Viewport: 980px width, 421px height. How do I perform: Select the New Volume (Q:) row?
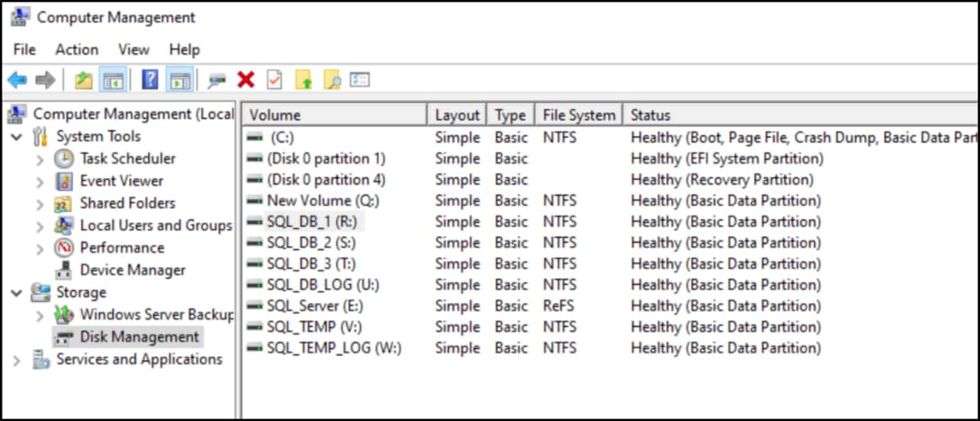(610, 201)
